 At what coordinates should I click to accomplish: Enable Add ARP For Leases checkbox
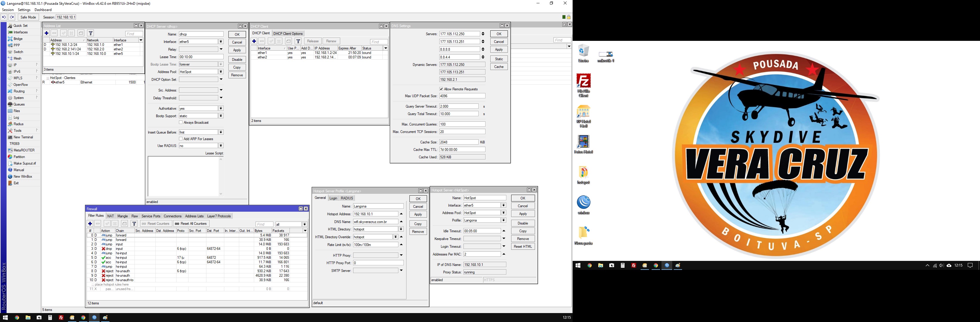(181, 139)
